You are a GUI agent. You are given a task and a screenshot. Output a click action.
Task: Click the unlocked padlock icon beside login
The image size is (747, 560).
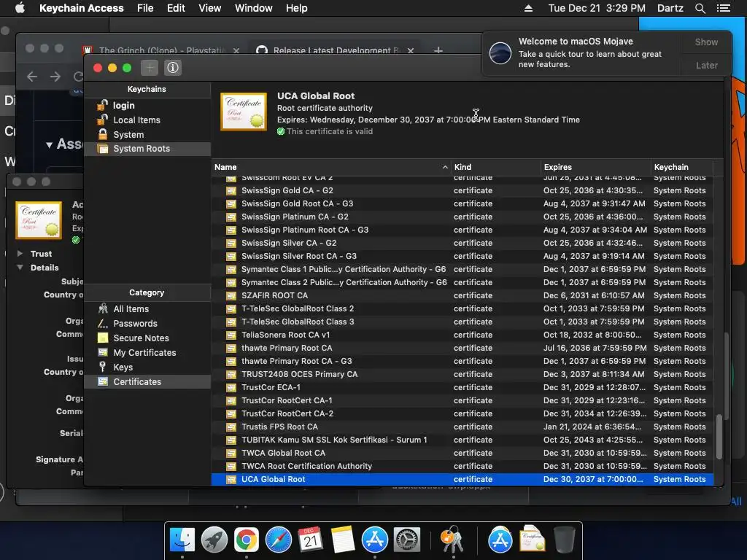[102, 105]
